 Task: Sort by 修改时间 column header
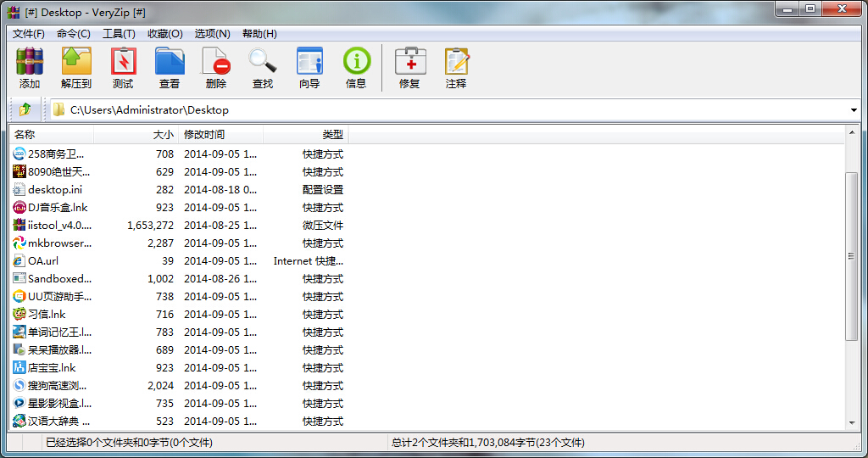221,135
